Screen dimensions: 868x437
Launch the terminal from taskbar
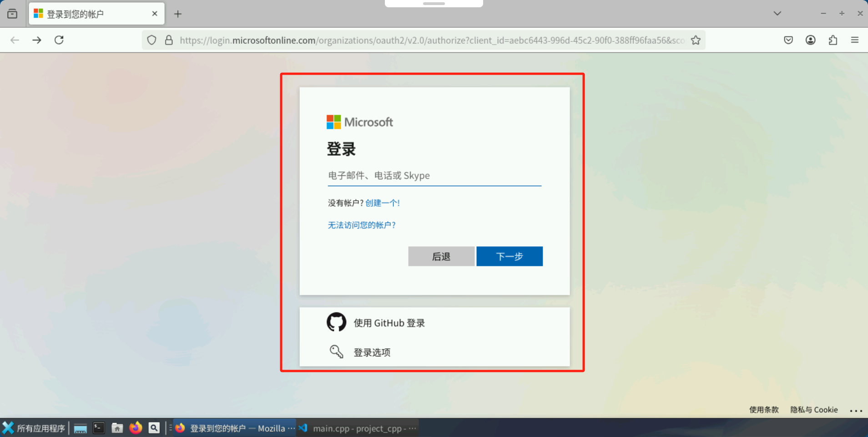point(99,428)
